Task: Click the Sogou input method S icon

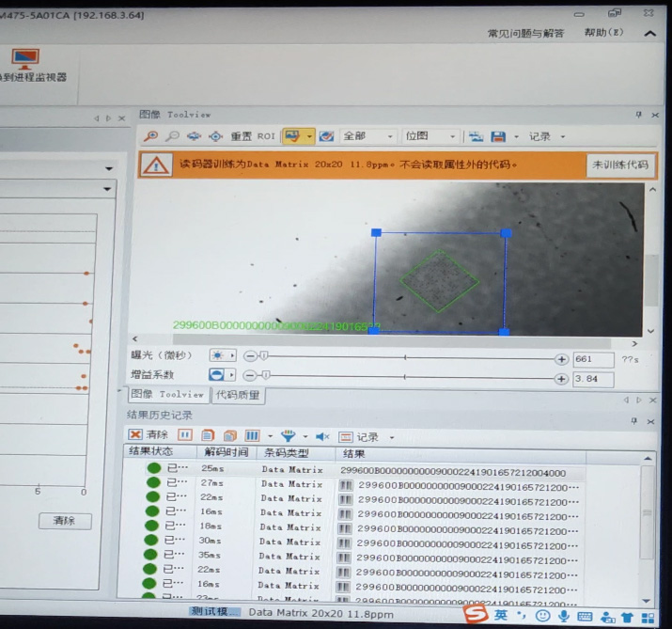Action: [476, 614]
